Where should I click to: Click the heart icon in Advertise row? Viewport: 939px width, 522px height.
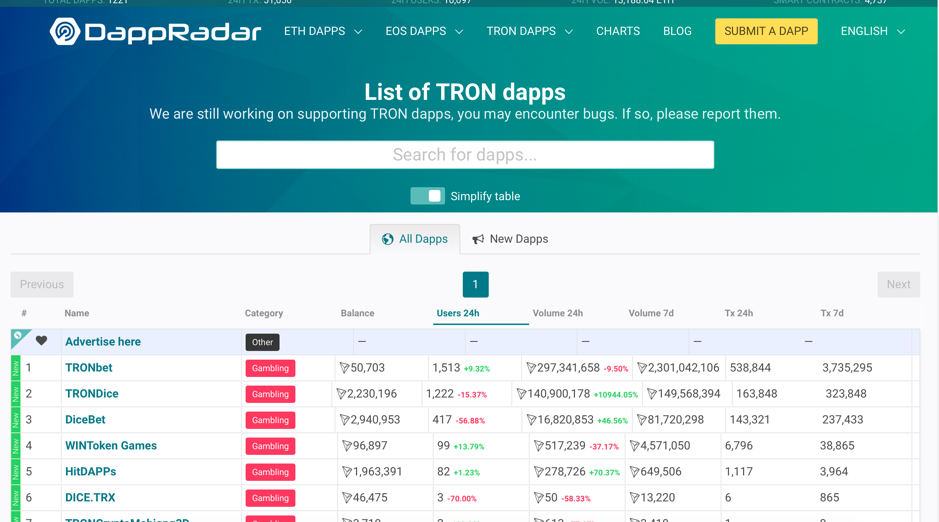click(41, 341)
